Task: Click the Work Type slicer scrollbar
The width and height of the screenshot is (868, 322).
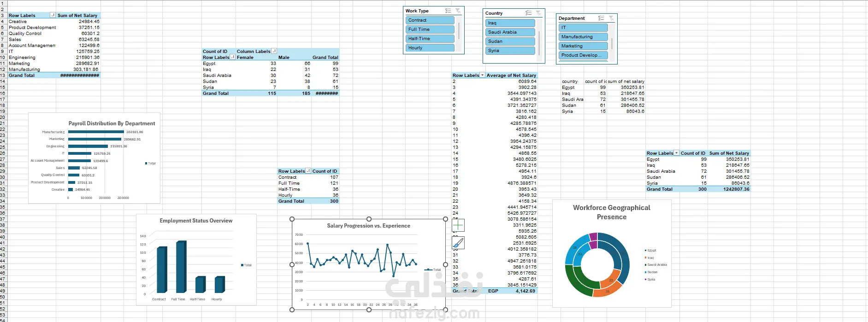Action: pyautogui.click(x=459, y=31)
